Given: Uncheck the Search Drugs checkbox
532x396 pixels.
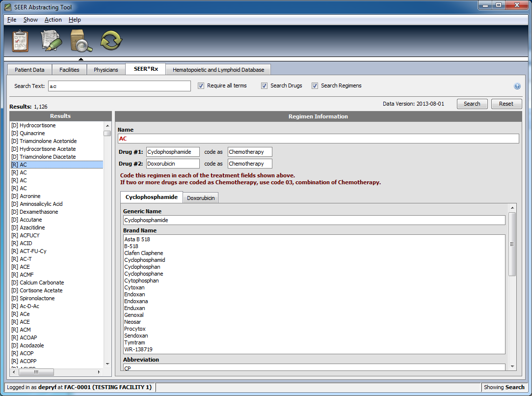Looking at the screenshot, I should pos(265,86).
